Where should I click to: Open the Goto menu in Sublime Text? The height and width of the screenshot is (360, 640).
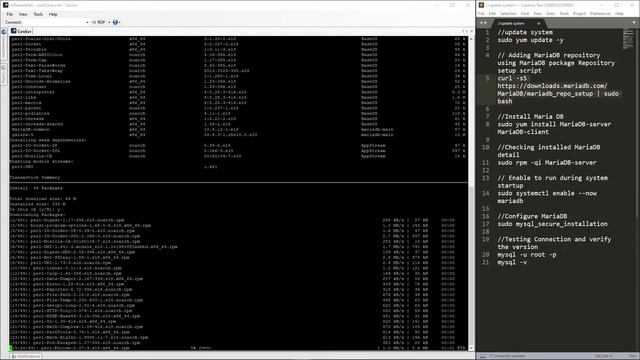[x=551, y=14]
